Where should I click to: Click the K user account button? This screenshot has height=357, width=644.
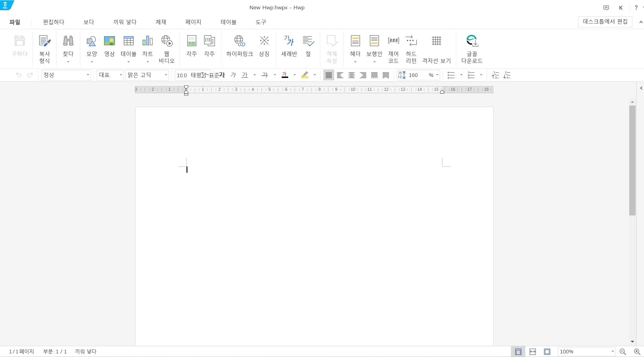[621, 8]
